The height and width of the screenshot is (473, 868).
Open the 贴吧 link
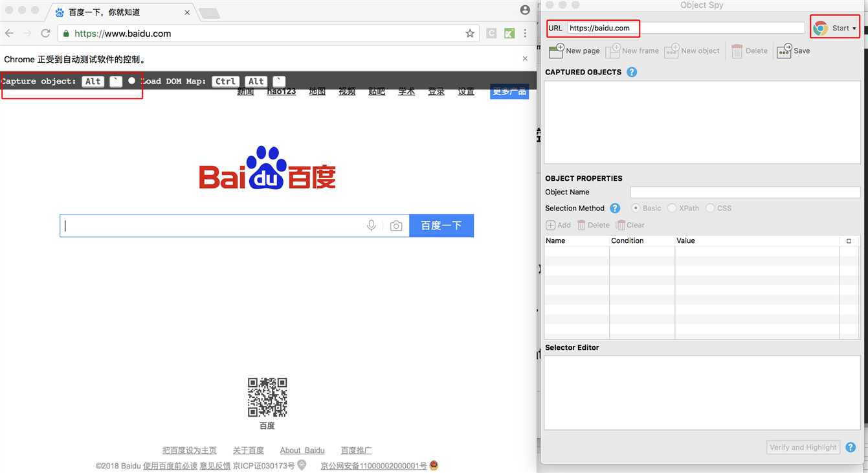pyautogui.click(x=377, y=91)
